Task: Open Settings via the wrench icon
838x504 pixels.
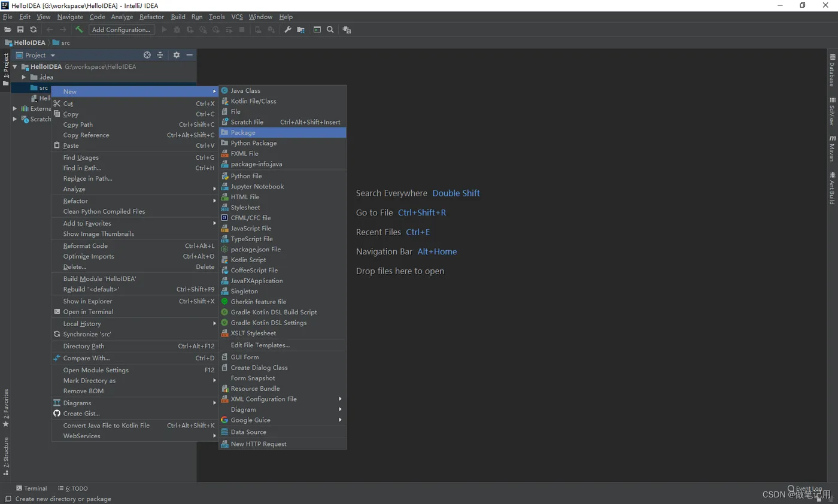Action: tap(288, 29)
